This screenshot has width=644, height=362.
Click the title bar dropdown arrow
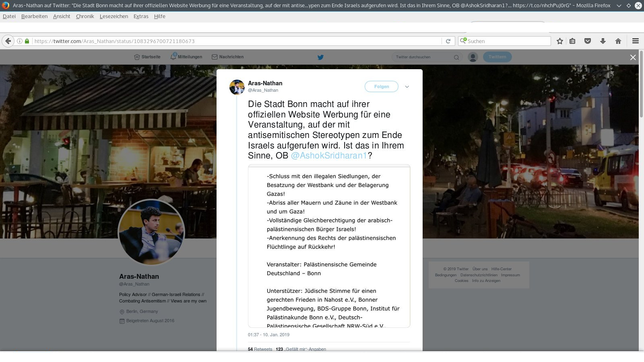point(619,6)
